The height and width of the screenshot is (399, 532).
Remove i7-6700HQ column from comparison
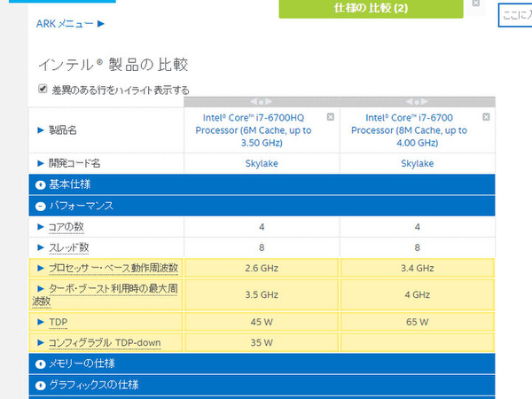(x=330, y=117)
